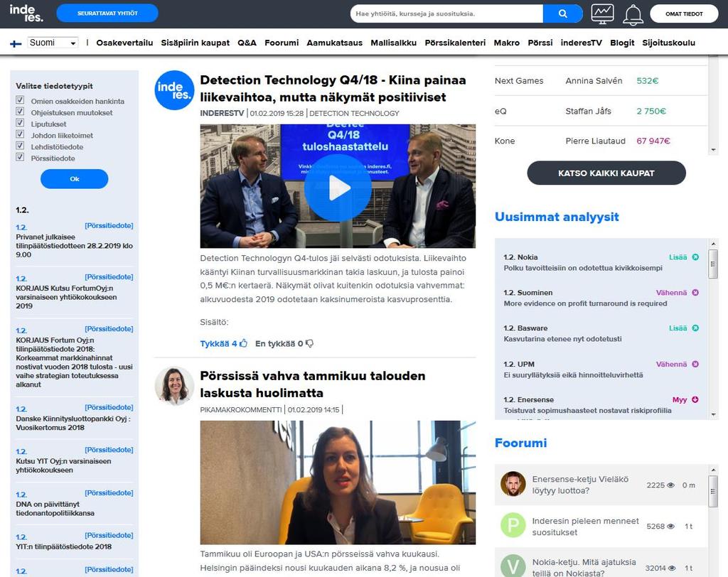Open Sijoituskoulu menu item
The image size is (728, 577).
click(668, 43)
